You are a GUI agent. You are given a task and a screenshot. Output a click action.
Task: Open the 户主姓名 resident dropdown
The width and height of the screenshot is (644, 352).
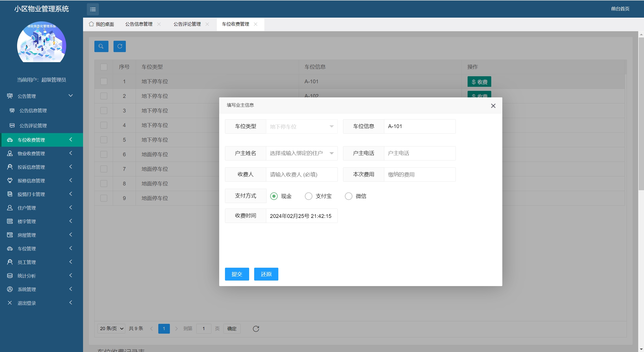(x=301, y=153)
